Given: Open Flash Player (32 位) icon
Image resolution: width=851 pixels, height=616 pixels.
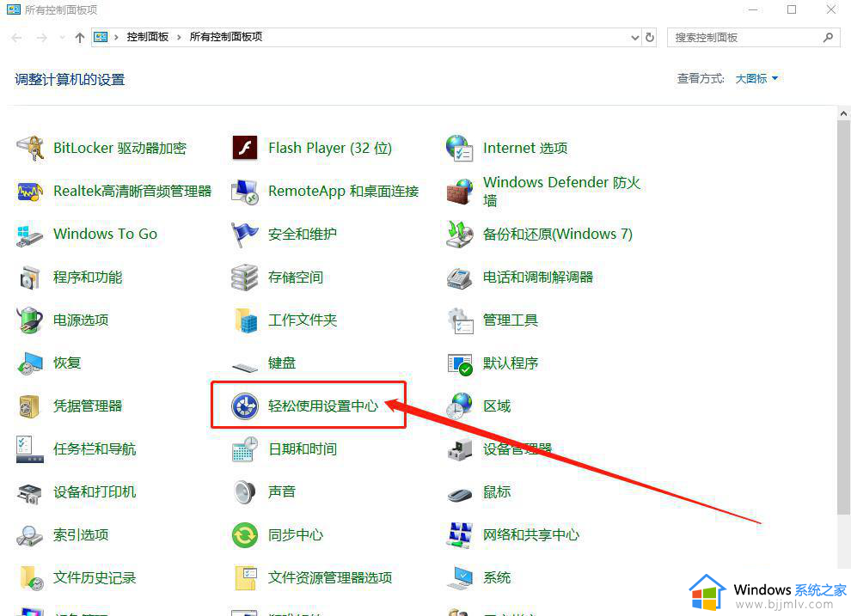Looking at the screenshot, I should [x=245, y=148].
